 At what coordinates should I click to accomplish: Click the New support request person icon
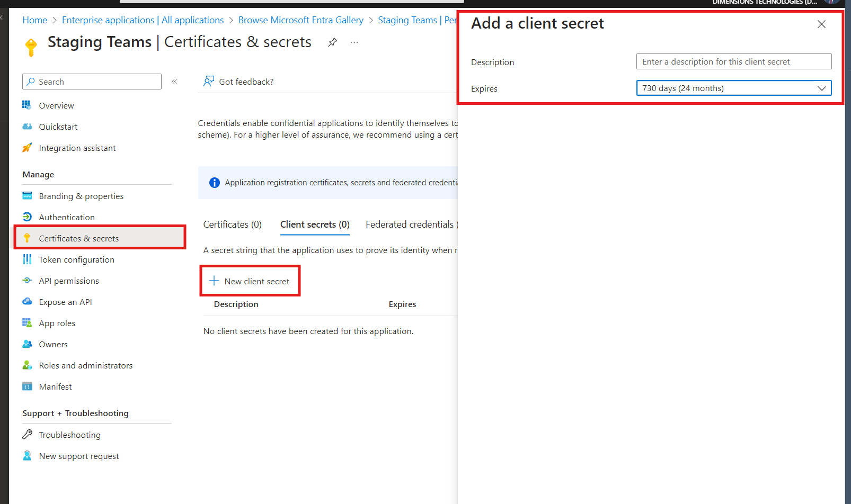[x=27, y=456]
